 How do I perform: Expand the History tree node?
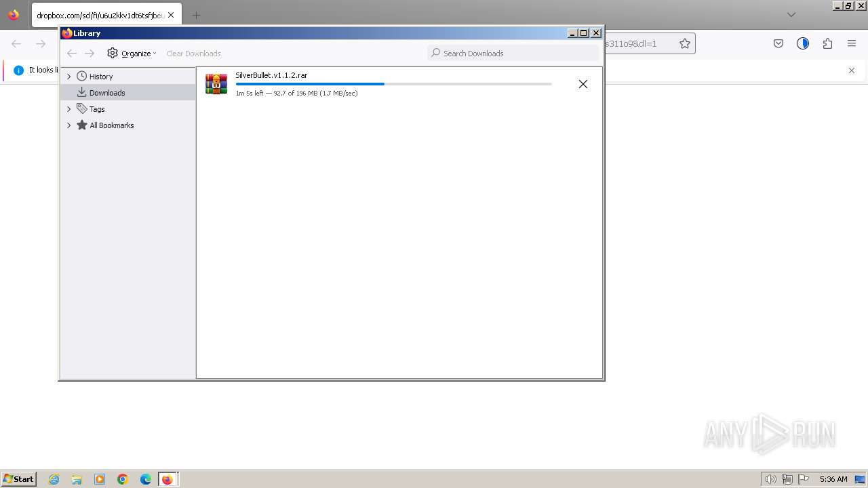point(68,77)
